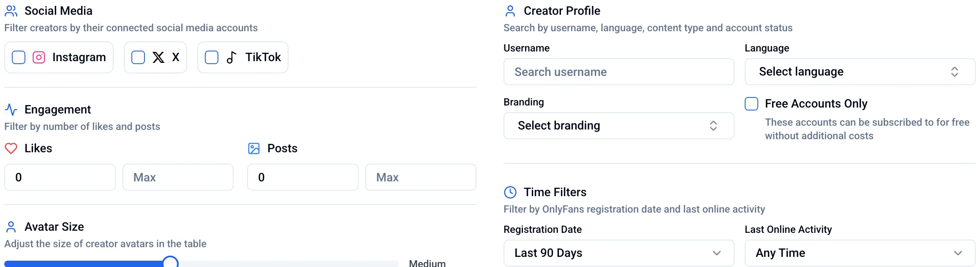Change the Registration Date dropdown
Viewport: 980px width, 267px height.
618,253
